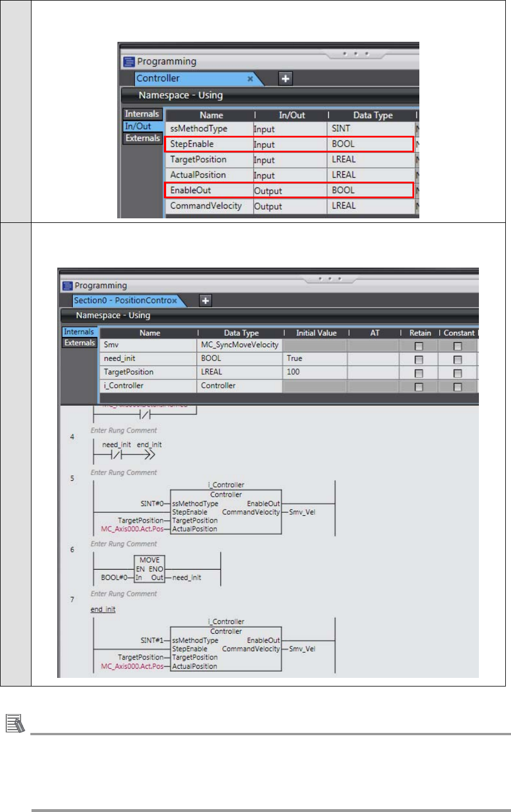Tick Constant for i_Controller
511x812 pixels.
[x=458, y=386]
